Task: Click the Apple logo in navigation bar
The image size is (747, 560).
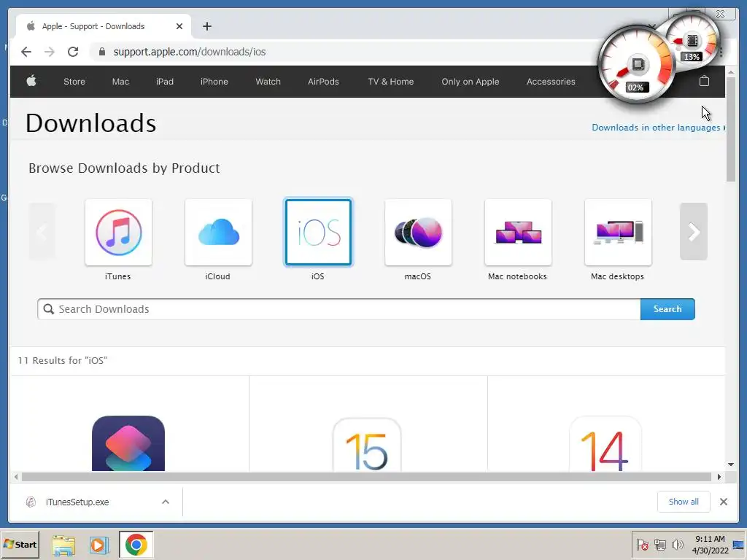Action: pyautogui.click(x=31, y=81)
